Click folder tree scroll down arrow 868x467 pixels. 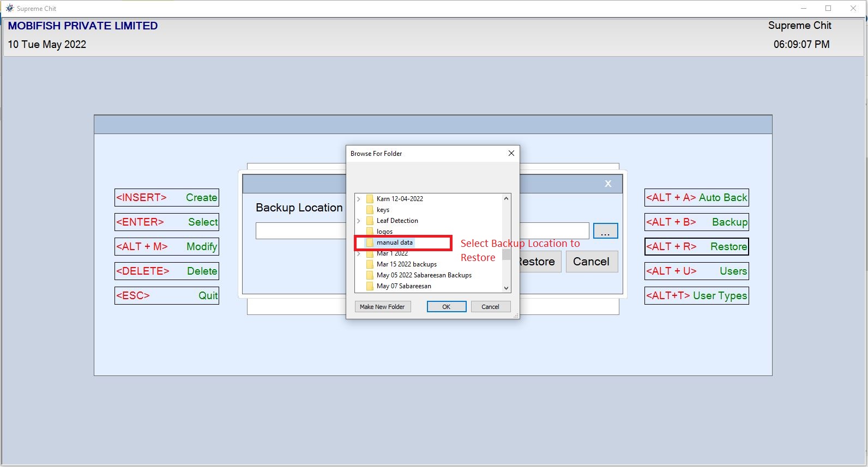(x=507, y=288)
